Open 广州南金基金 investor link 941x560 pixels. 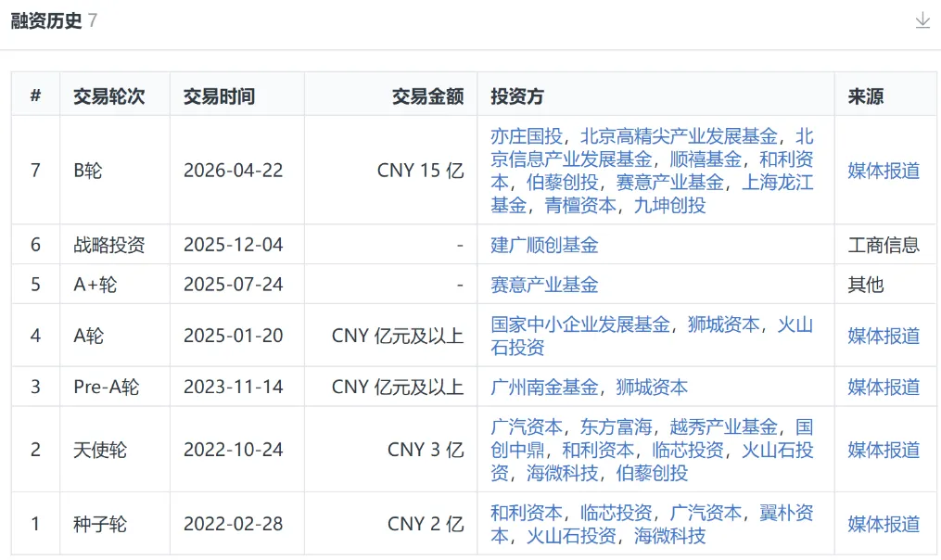click(x=544, y=388)
